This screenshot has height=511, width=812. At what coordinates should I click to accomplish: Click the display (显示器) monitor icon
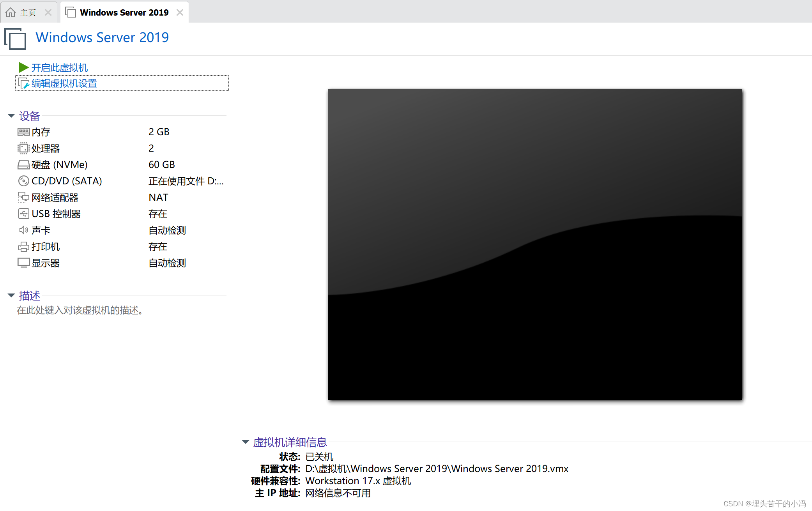coord(23,263)
